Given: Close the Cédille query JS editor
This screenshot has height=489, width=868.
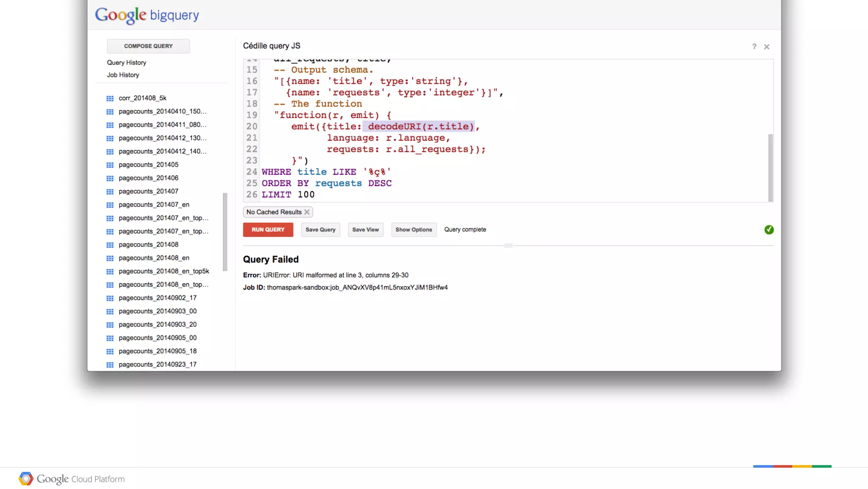Looking at the screenshot, I should click(766, 47).
